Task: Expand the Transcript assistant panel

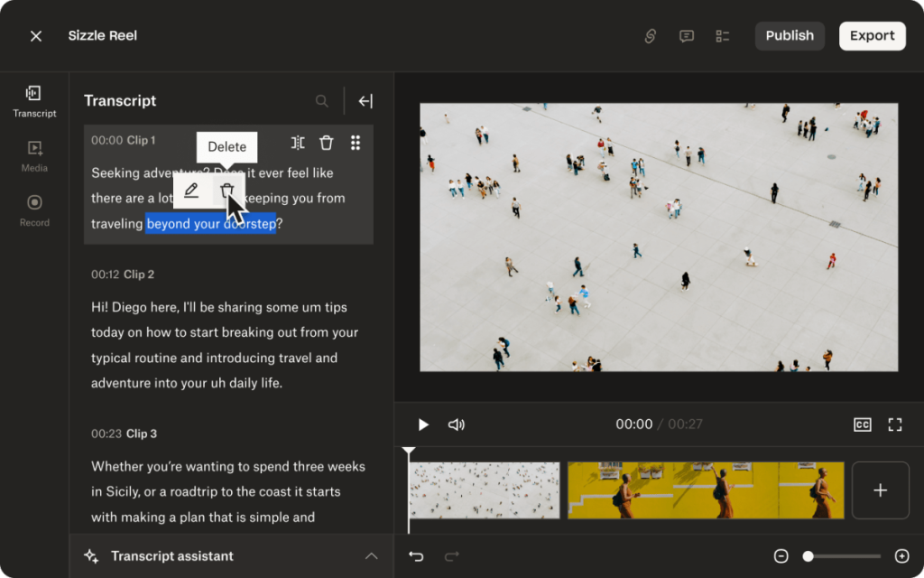Action: pos(371,556)
